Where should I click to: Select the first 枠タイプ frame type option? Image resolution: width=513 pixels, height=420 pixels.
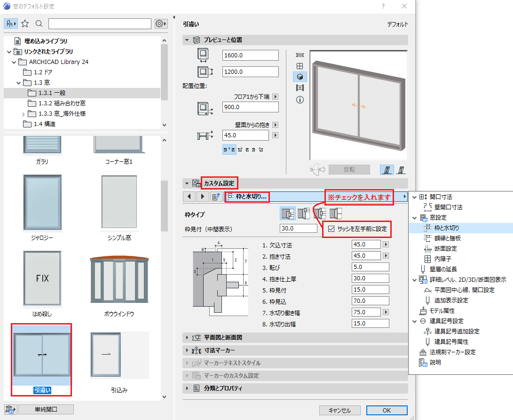(x=288, y=214)
